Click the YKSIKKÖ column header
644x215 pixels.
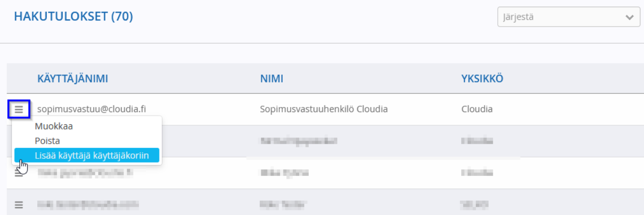pos(482,78)
